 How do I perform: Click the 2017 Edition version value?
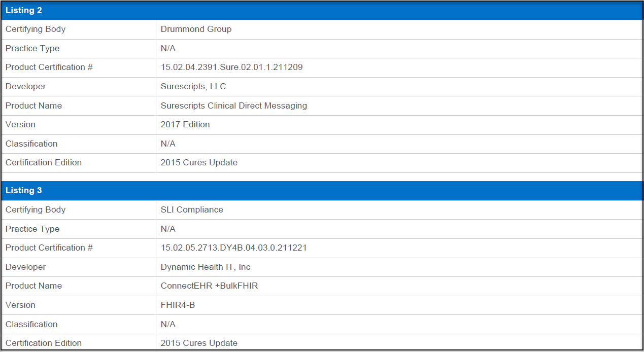click(185, 124)
